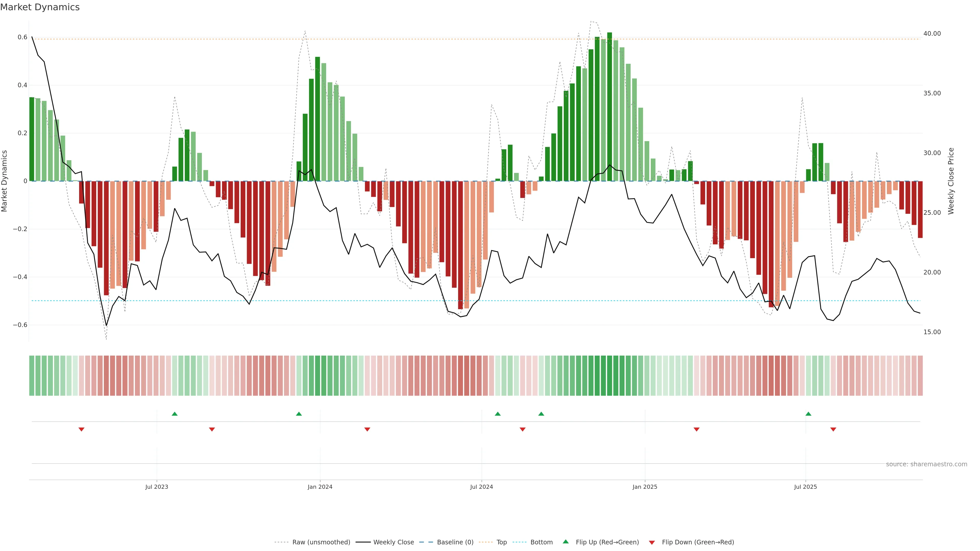Click the Market Dynamics chart title

40,7
